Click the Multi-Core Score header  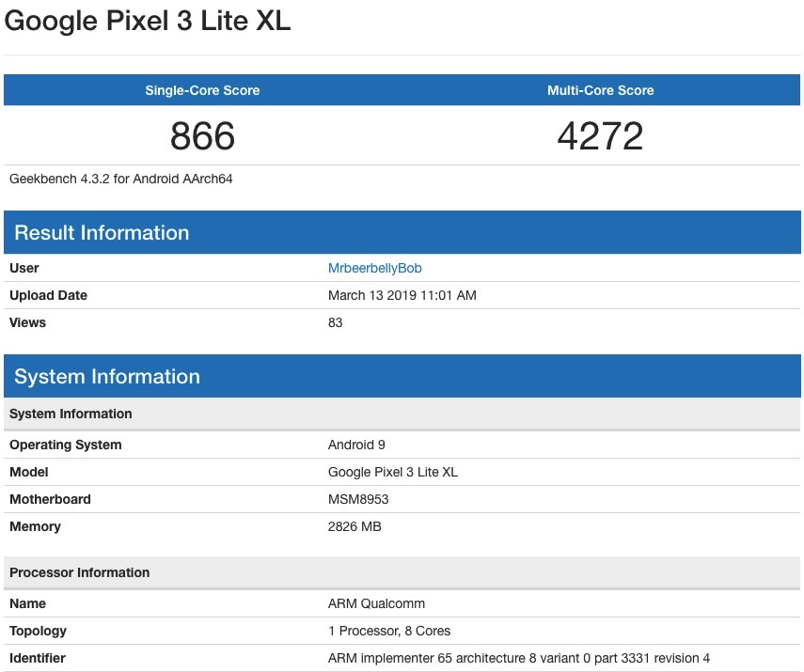click(601, 90)
